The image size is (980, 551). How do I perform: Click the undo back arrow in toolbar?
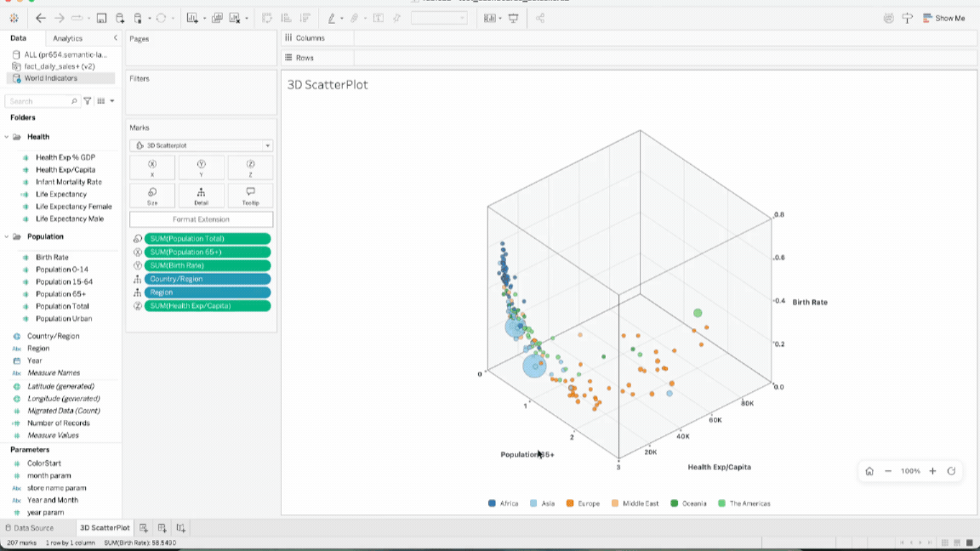coord(41,18)
